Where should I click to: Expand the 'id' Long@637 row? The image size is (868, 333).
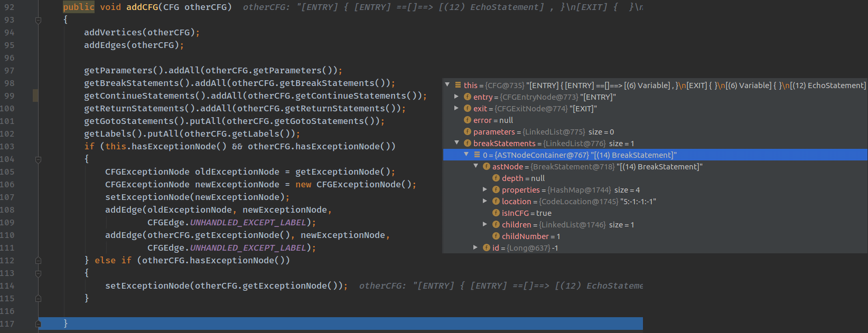(x=475, y=247)
